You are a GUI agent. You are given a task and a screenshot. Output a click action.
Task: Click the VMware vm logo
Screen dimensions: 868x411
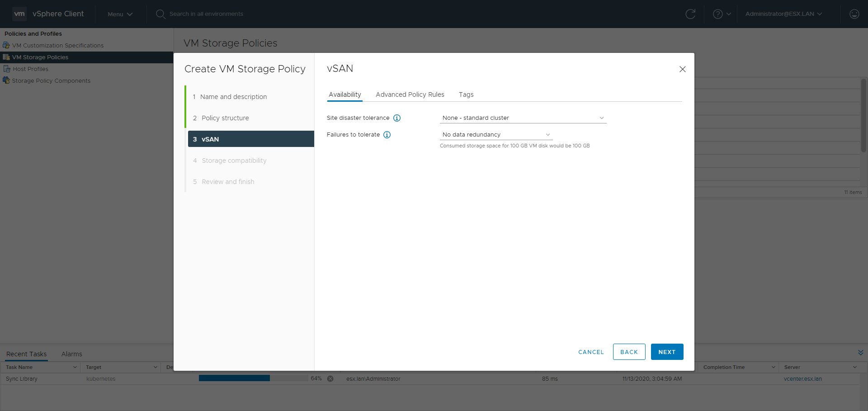point(19,14)
